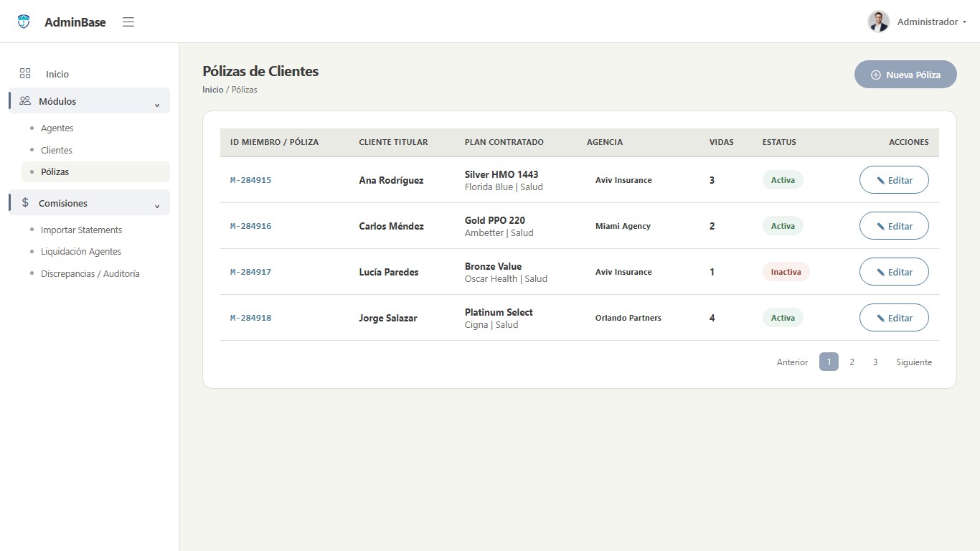Open Agentes in the sidebar
980x551 pixels.
pyautogui.click(x=57, y=128)
